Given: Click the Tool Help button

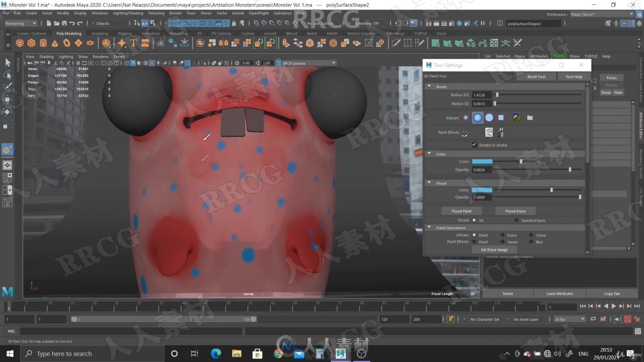Looking at the screenshot, I should [x=574, y=76].
